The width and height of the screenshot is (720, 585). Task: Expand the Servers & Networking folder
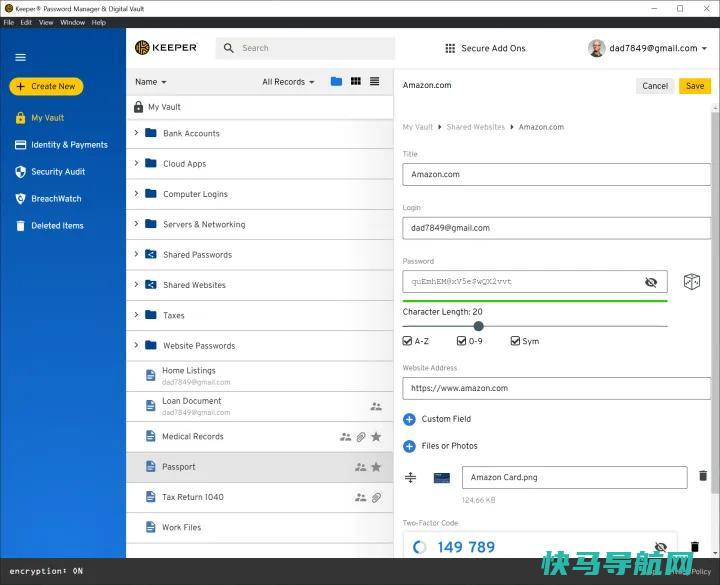coord(136,224)
